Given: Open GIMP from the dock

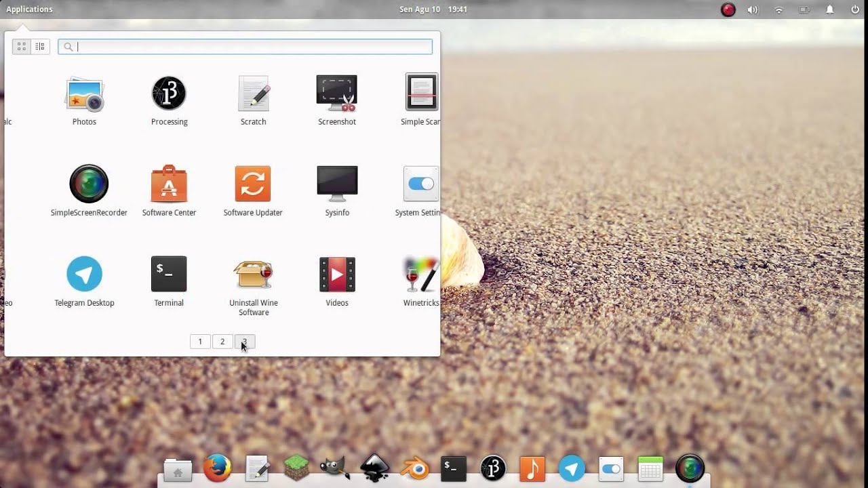Looking at the screenshot, I should point(335,468).
